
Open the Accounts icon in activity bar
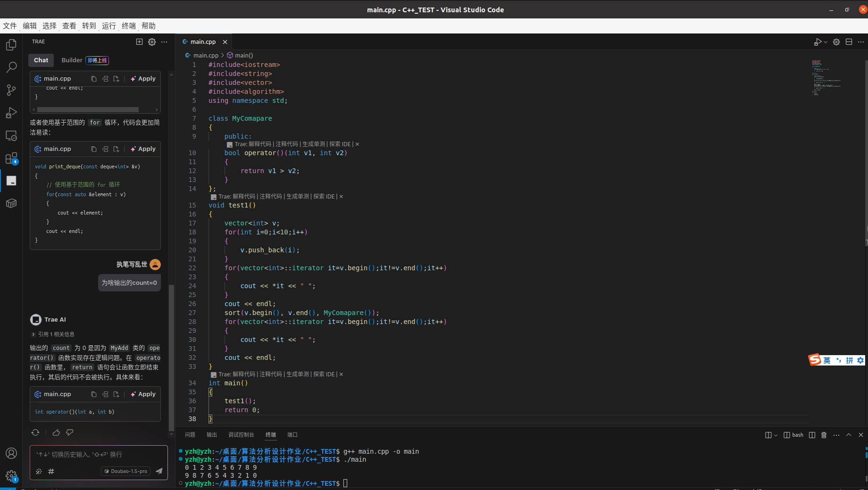(11, 453)
